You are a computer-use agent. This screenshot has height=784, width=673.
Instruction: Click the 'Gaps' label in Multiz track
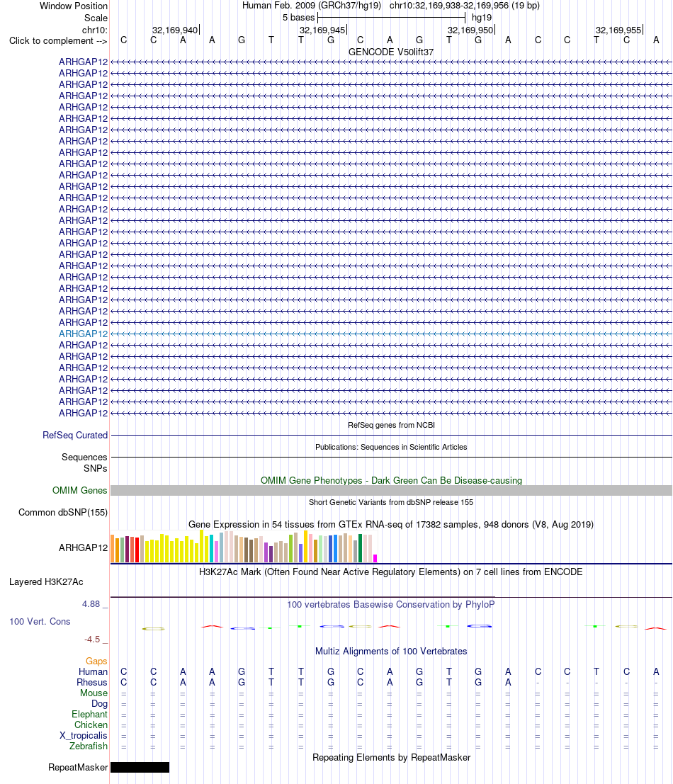click(96, 661)
